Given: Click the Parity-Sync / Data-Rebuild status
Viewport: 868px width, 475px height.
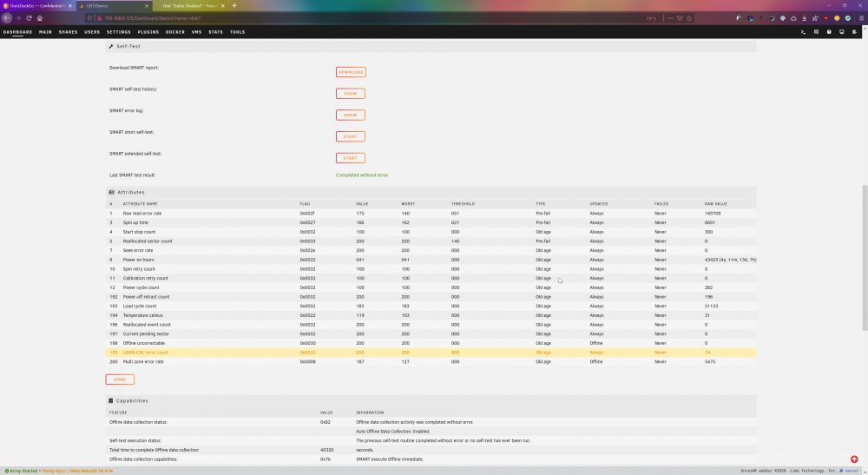Looking at the screenshot, I should [77, 471].
